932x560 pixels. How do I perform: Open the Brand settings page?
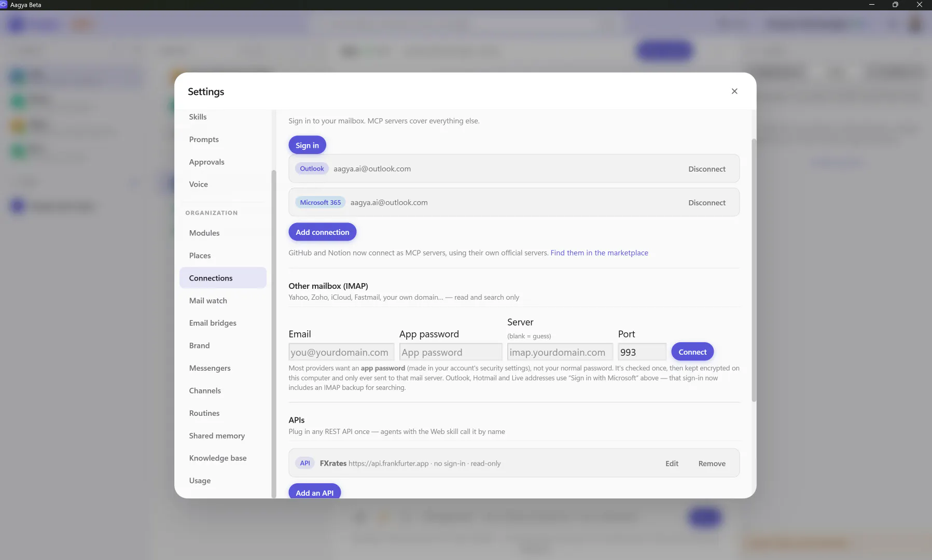tap(223, 345)
